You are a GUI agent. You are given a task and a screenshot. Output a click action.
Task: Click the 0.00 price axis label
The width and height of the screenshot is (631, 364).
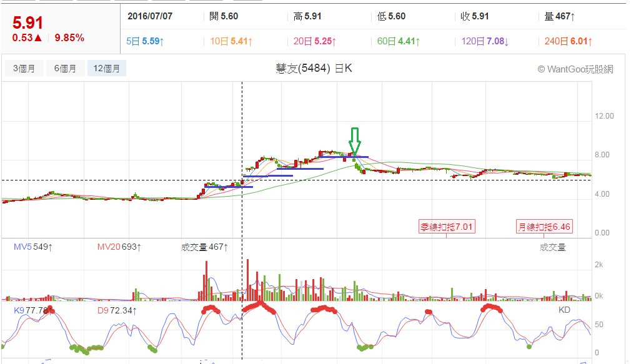602,233
